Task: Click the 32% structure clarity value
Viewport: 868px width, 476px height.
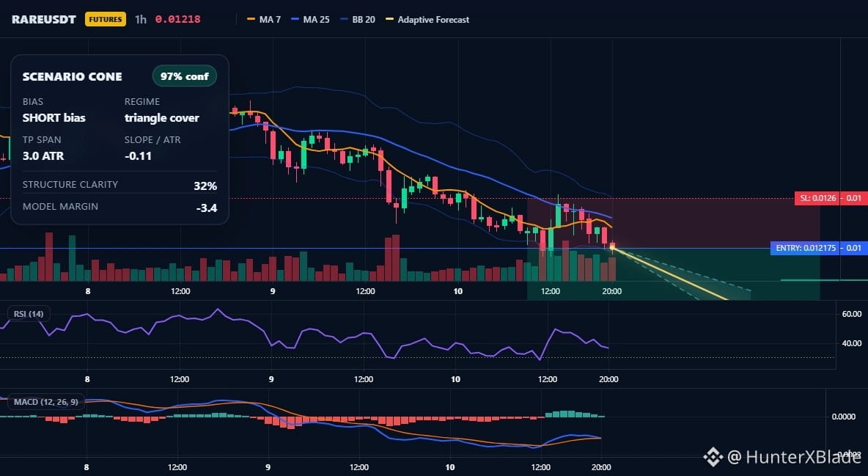Action: [205, 186]
